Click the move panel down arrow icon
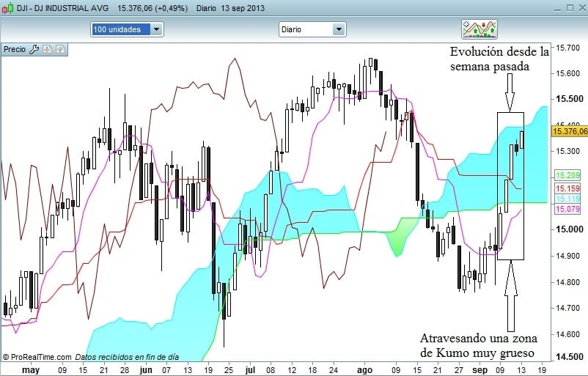The width and height of the screenshot is (588, 376). (47, 49)
